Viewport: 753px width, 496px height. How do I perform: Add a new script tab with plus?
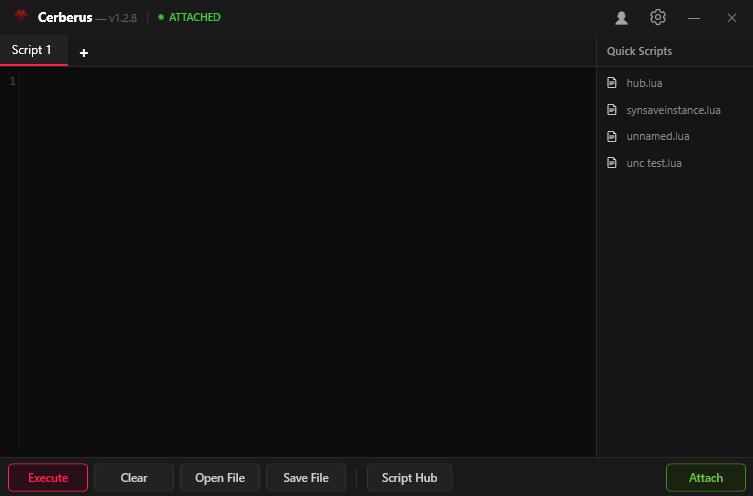tap(84, 53)
